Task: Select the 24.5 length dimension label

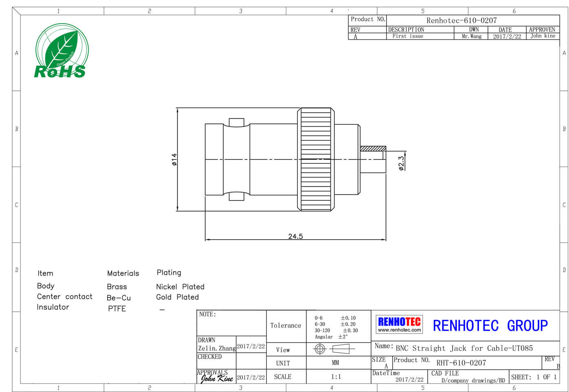Action: point(295,236)
